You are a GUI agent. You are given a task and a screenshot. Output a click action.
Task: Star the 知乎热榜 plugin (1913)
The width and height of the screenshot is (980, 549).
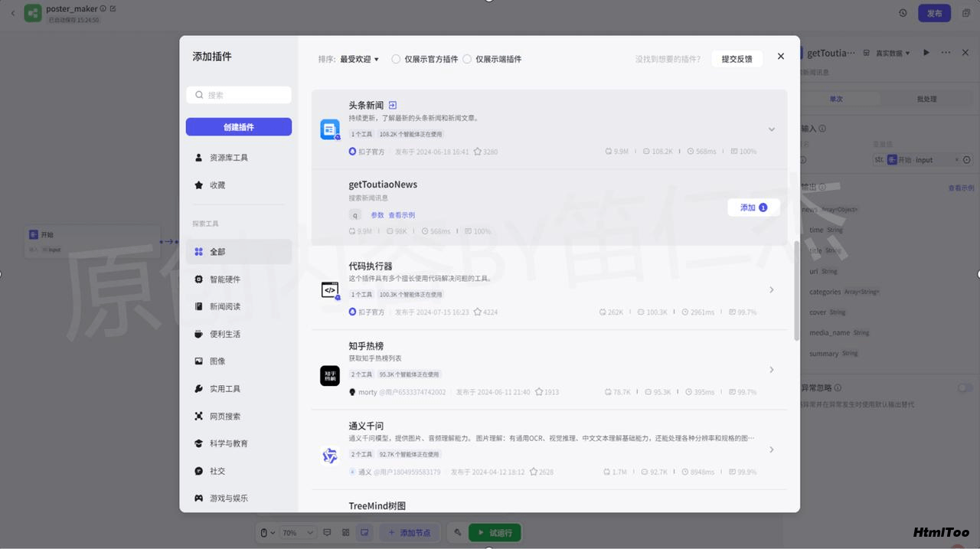point(538,392)
